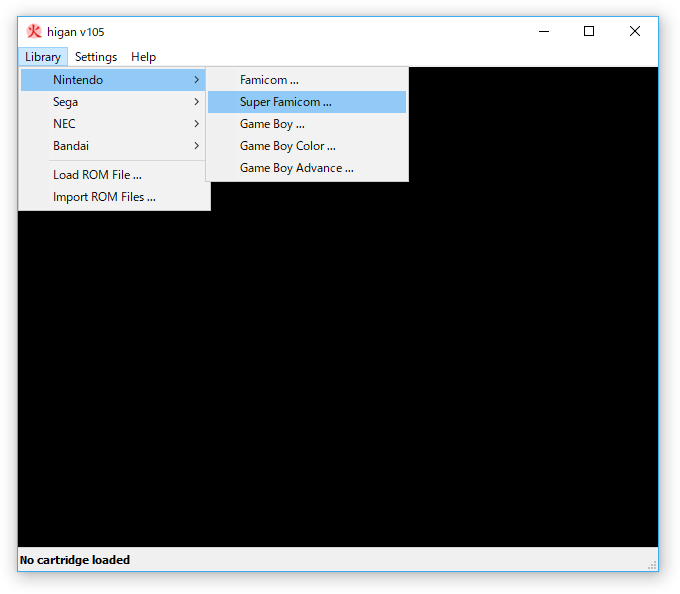Close the higan window
Image resolution: width=680 pixels, height=594 pixels.
coord(635,31)
